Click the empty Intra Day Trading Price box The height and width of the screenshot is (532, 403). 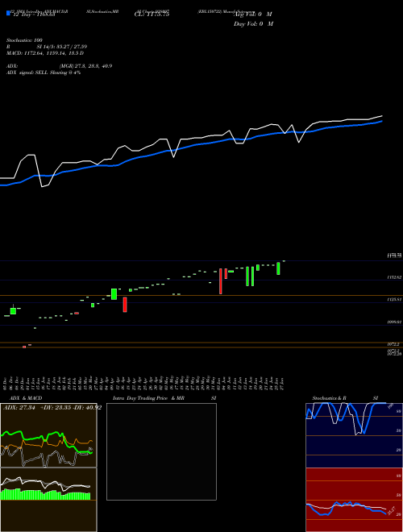(x=161, y=451)
